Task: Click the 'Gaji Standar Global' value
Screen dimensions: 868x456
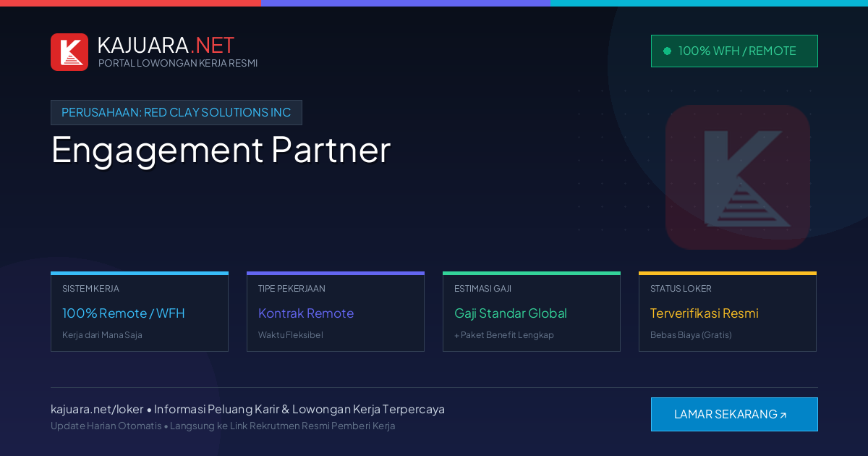Action: (511, 313)
